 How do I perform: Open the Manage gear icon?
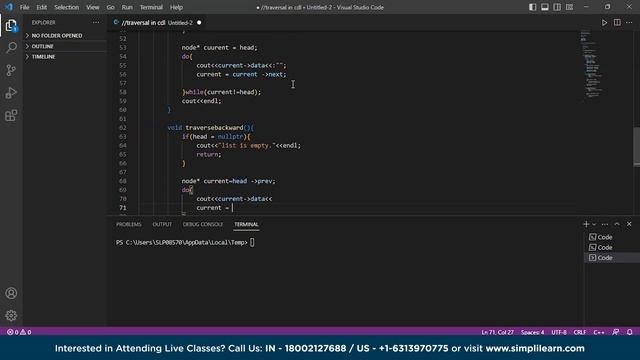[x=11, y=316]
